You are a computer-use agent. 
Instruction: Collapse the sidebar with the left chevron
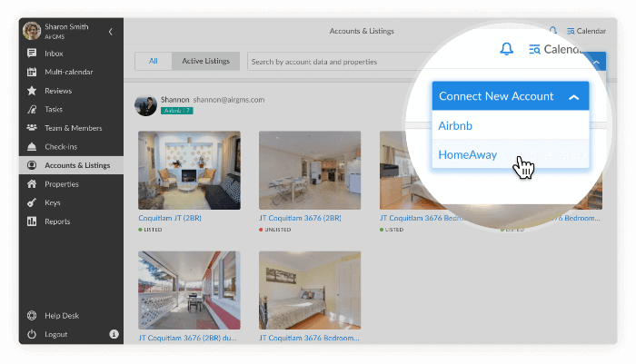point(110,32)
